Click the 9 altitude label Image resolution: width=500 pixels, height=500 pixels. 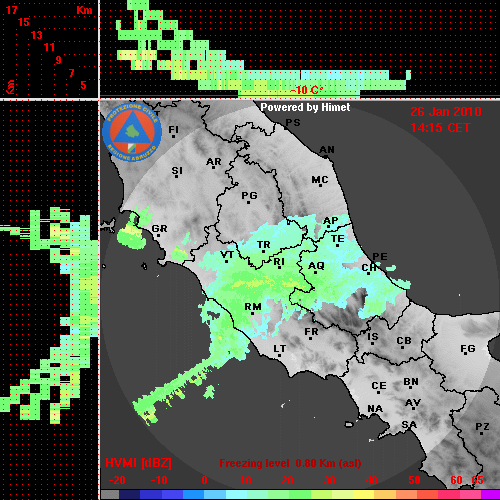click(x=59, y=60)
